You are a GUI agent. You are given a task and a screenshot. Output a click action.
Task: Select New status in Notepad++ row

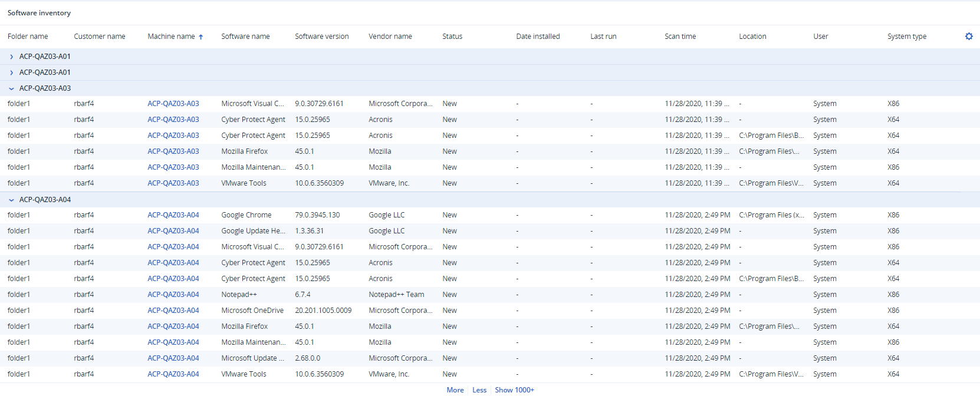coord(449,295)
